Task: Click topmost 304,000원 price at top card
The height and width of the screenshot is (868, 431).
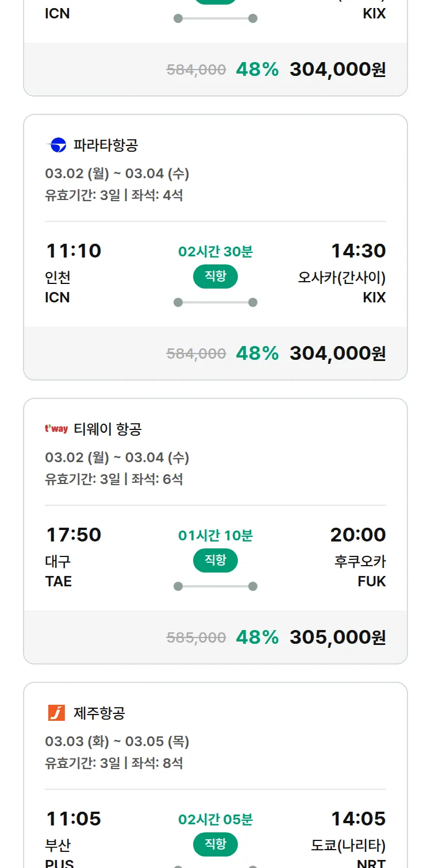Action: [x=337, y=70]
